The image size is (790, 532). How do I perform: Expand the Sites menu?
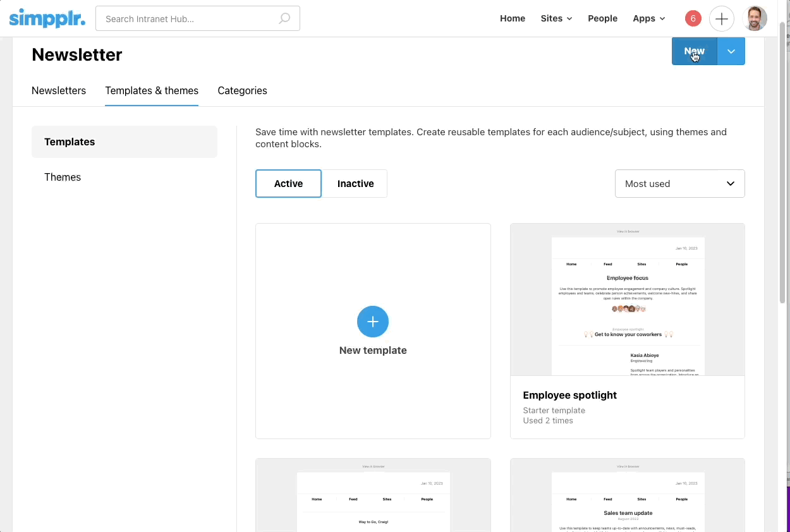pos(556,19)
